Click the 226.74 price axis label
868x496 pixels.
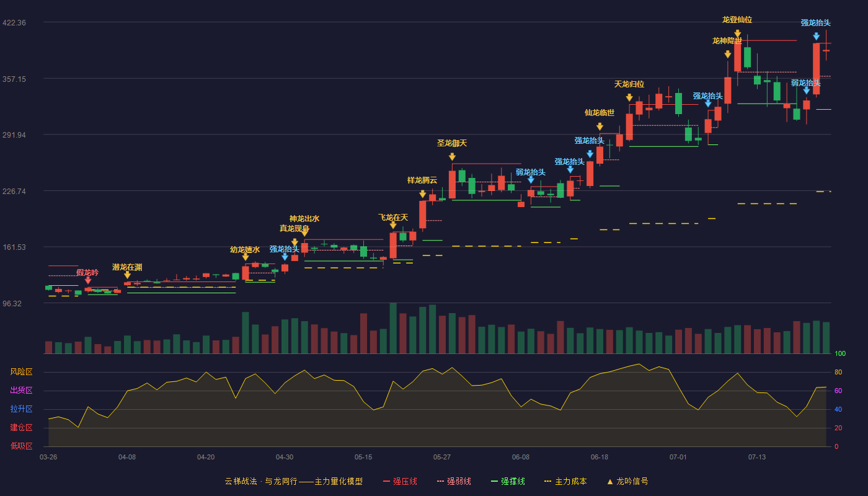tap(14, 192)
